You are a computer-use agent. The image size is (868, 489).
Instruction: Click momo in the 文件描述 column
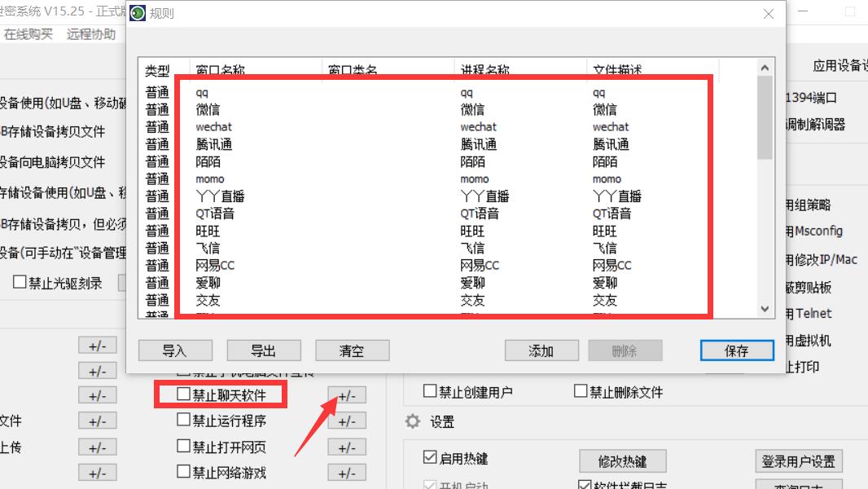coord(607,178)
